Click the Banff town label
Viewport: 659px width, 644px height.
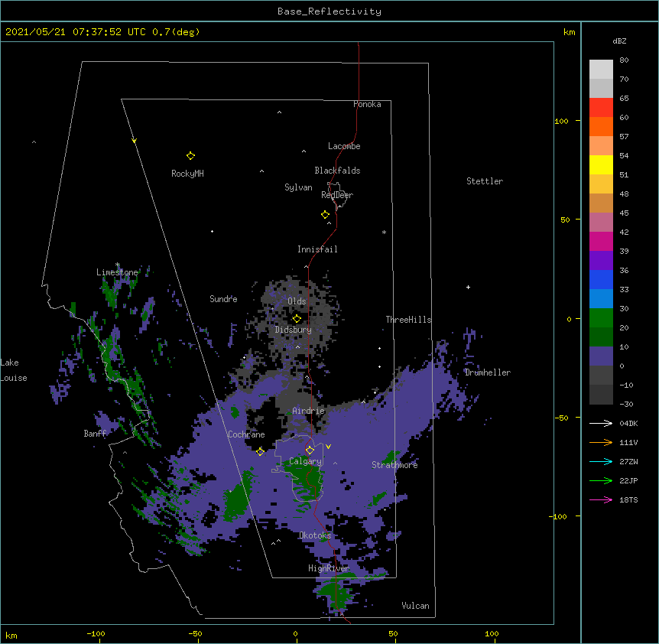[x=95, y=434]
